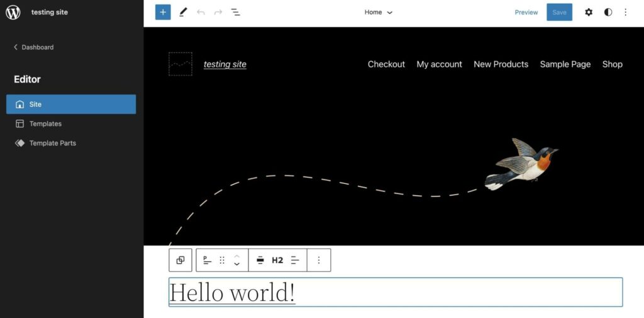Select the Tools pencil icon
Screen dimensions: 644x318
click(183, 13)
